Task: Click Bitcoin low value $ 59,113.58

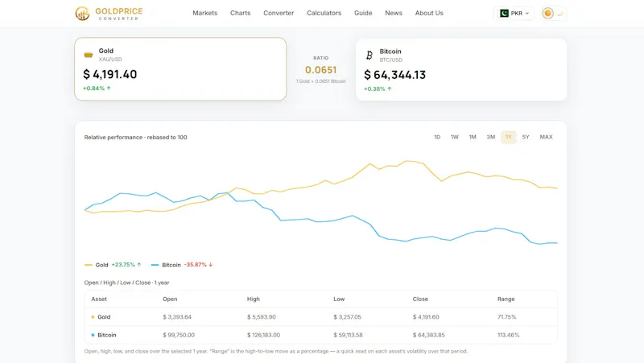Action: [x=348, y=335]
